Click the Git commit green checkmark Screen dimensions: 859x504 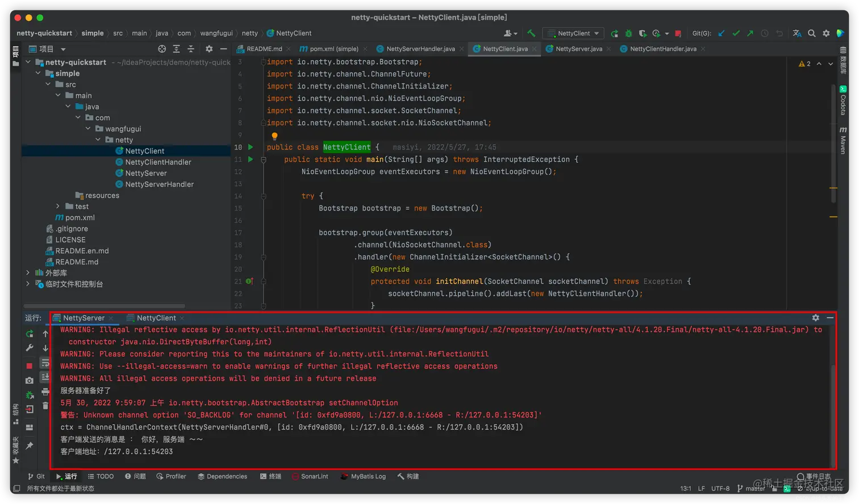pyautogui.click(x=736, y=33)
